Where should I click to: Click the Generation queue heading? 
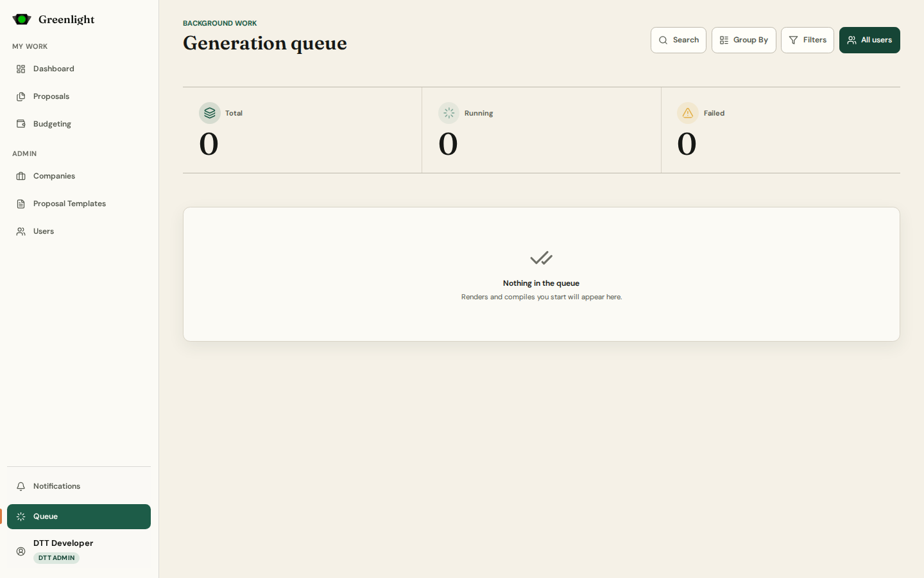tap(265, 43)
